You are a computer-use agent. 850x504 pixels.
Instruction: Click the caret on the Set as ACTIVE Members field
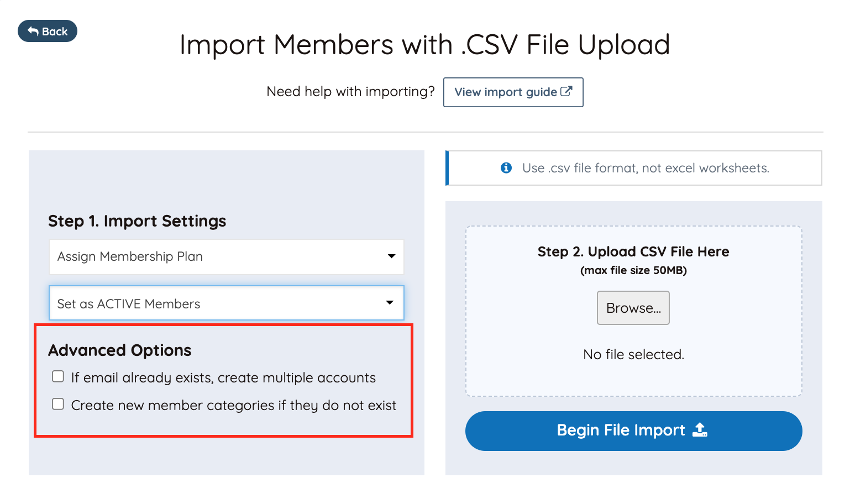[x=389, y=303]
